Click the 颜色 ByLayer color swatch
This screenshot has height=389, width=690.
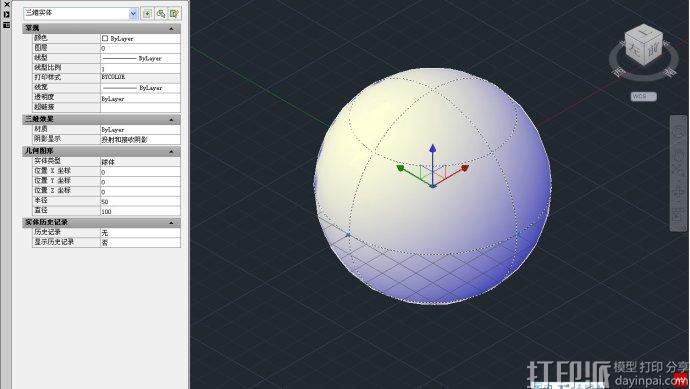(105, 39)
